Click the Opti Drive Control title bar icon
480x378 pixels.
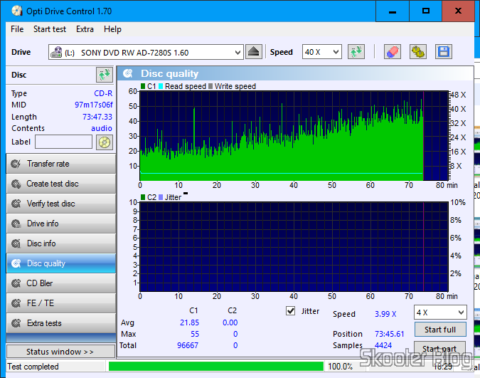coord(17,11)
